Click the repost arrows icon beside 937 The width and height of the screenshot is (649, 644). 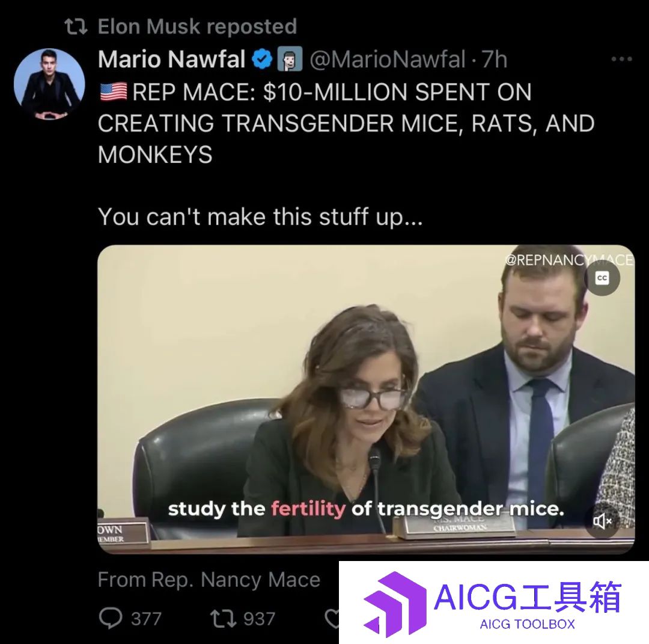[x=223, y=618]
